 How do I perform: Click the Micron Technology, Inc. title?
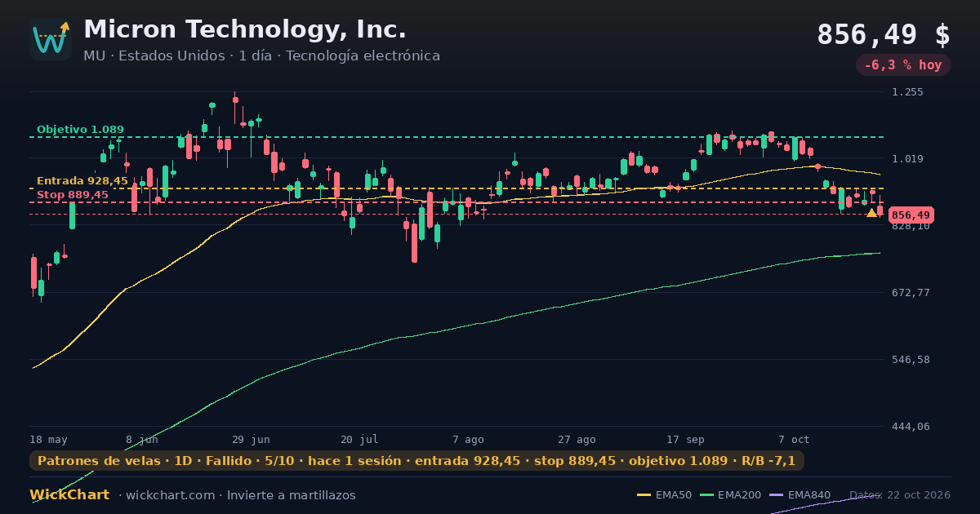245,30
